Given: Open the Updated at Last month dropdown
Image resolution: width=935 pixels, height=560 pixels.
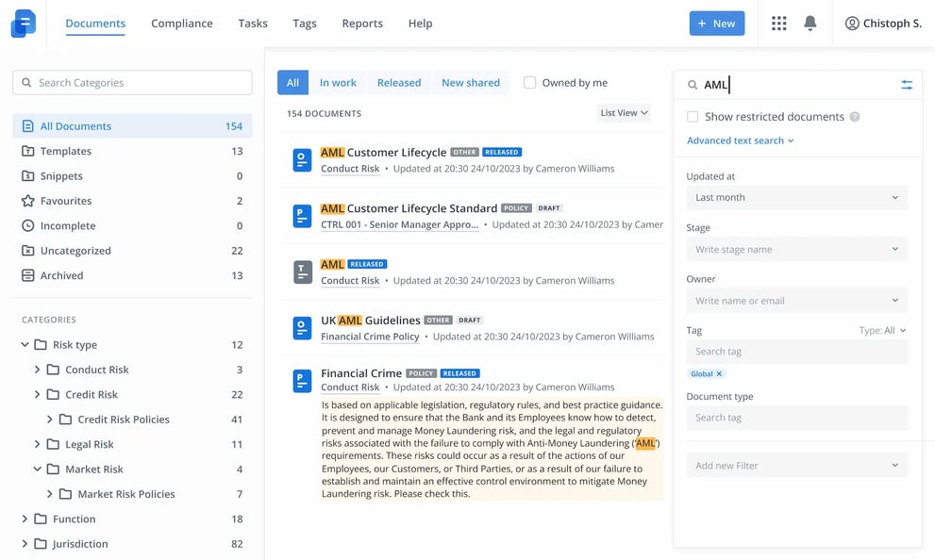Looking at the screenshot, I should click(796, 197).
